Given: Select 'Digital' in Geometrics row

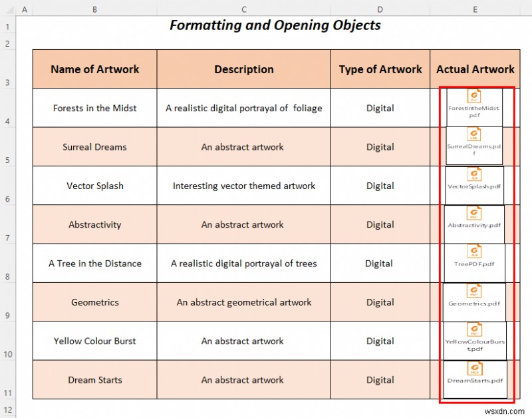Looking at the screenshot, I should point(380,302).
